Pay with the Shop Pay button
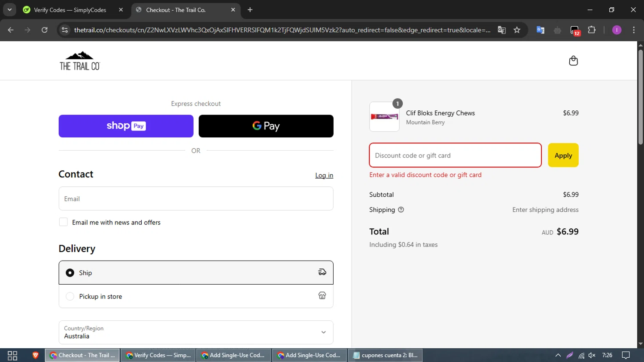 coord(126,126)
